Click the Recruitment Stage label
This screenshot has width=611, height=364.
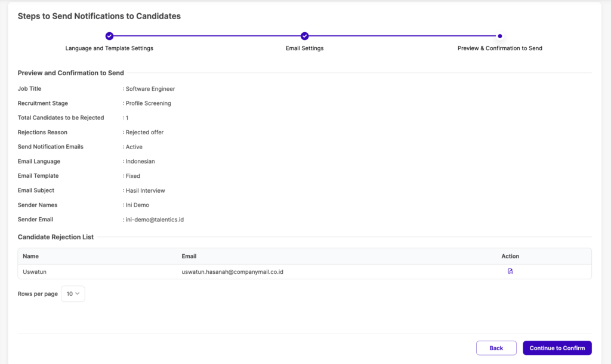[43, 103]
